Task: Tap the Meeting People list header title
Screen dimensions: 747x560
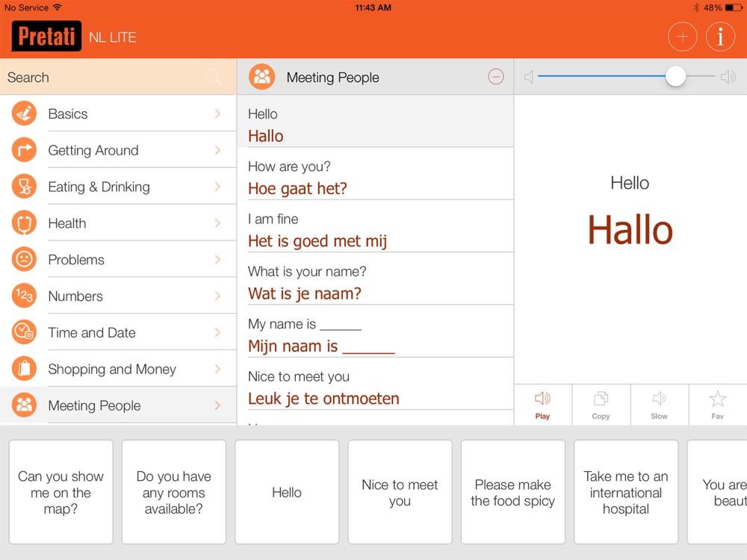Action: point(332,77)
